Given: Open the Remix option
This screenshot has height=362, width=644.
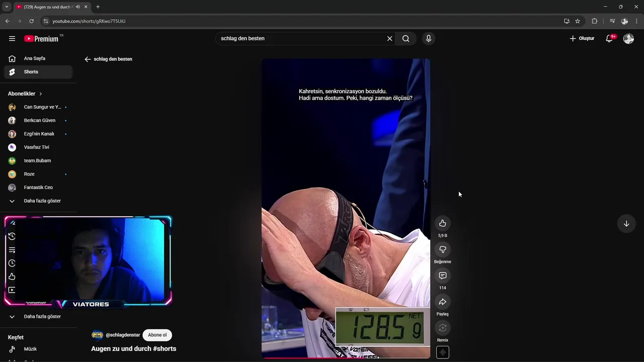Looking at the screenshot, I should (x=443, y=328).
